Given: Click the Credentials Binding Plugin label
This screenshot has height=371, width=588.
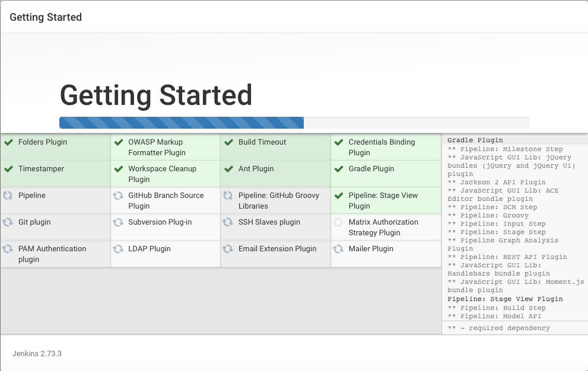Looking at the screenshot, I should click(382, 148).
